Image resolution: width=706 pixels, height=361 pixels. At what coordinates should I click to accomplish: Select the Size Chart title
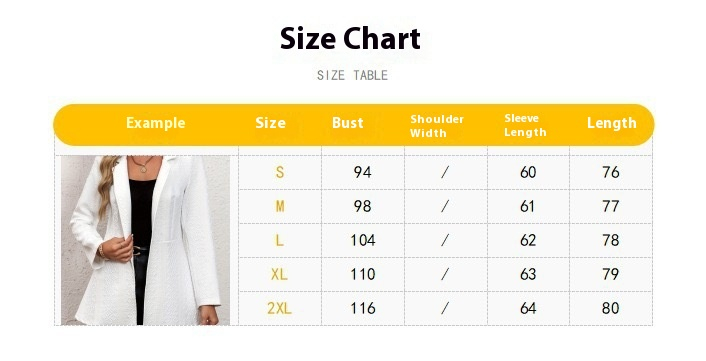click(x=350, y=39)
